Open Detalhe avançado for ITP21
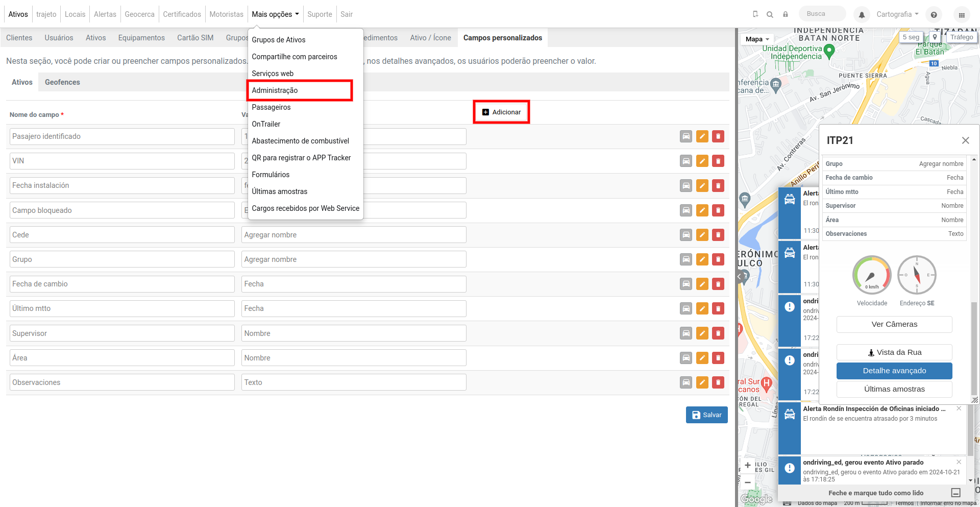Image resolution: width=980 pixels, height=507 pixels. 894,371
